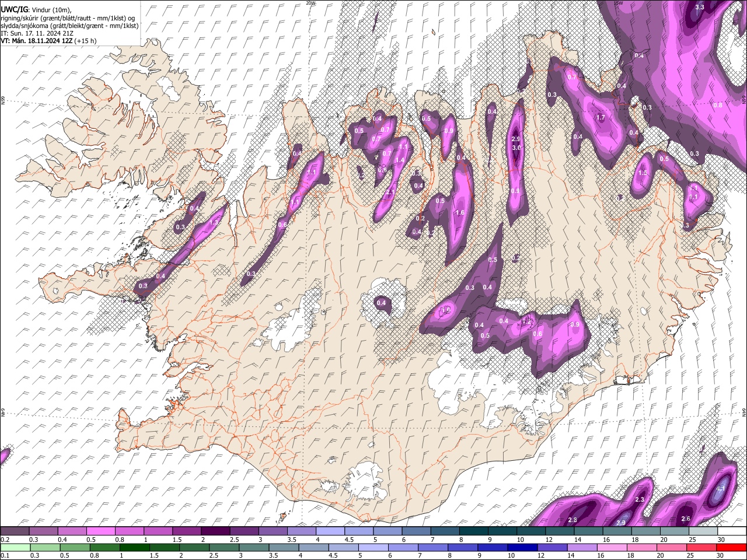The image size is (747, 560).
Task: Click the '1.3' value on the western snow band
Action: click(x=214, y=223)
